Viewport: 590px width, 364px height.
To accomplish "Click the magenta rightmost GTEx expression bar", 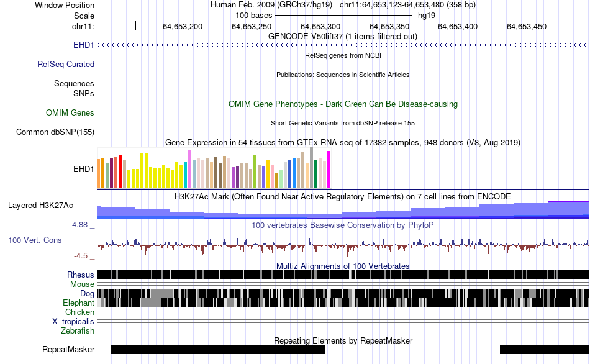I will (x=329, y=170).
